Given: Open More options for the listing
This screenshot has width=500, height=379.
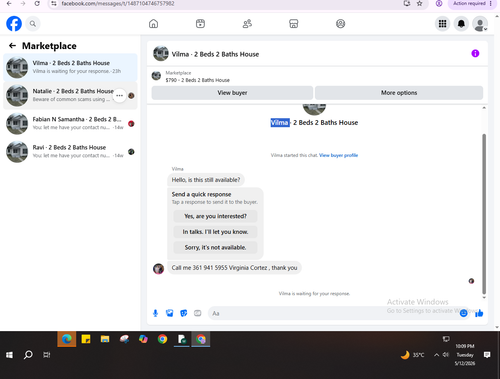Looking at the screenshot, I should click(399, 93).
